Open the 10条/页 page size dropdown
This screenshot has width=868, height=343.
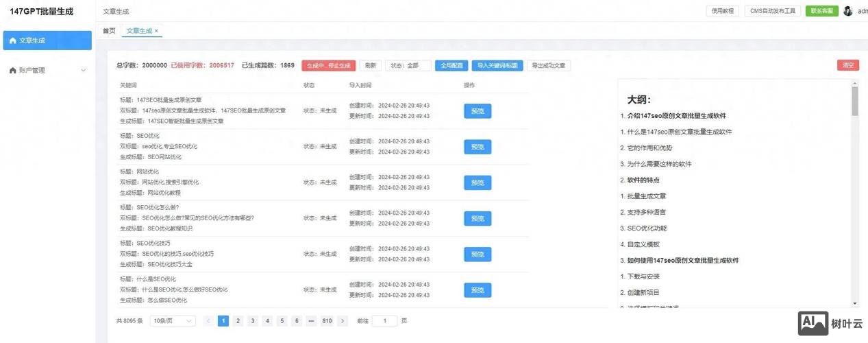coord(173,321)
